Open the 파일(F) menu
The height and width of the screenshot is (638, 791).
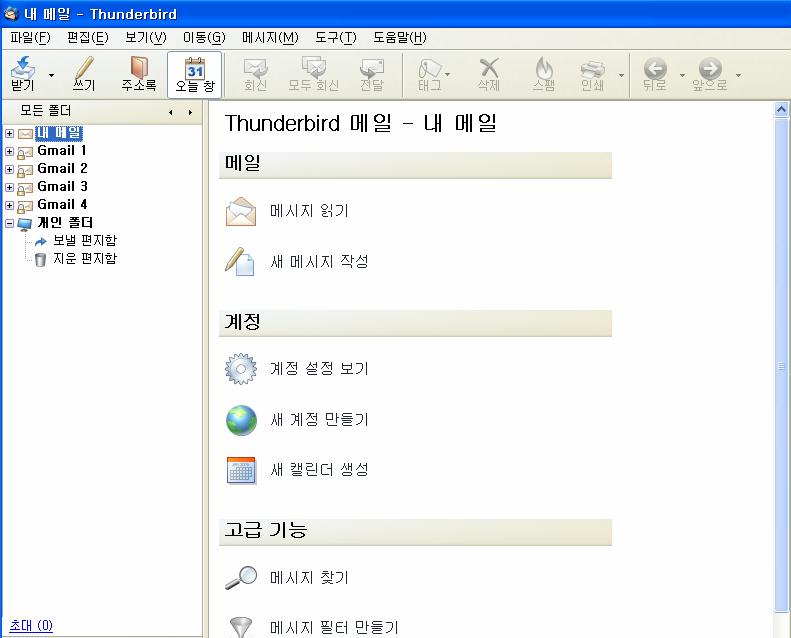[30, 37]
